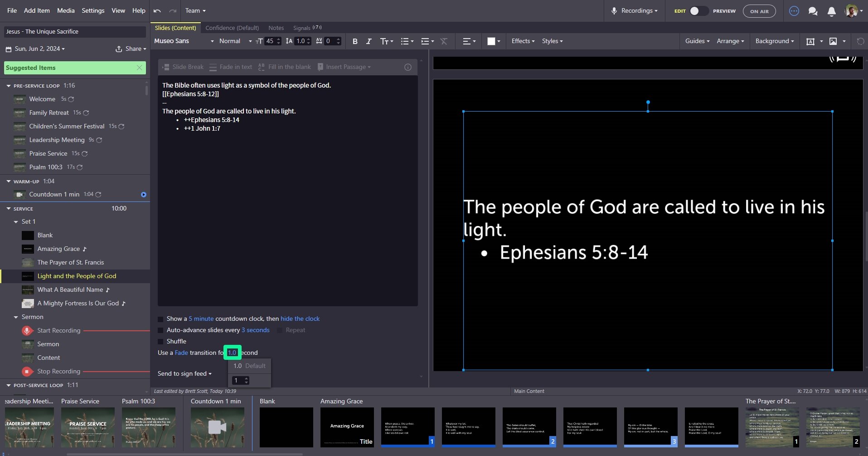Close the Suggested Items banner
The width and height of the screenshot is (868, 456).
point(140,68)
